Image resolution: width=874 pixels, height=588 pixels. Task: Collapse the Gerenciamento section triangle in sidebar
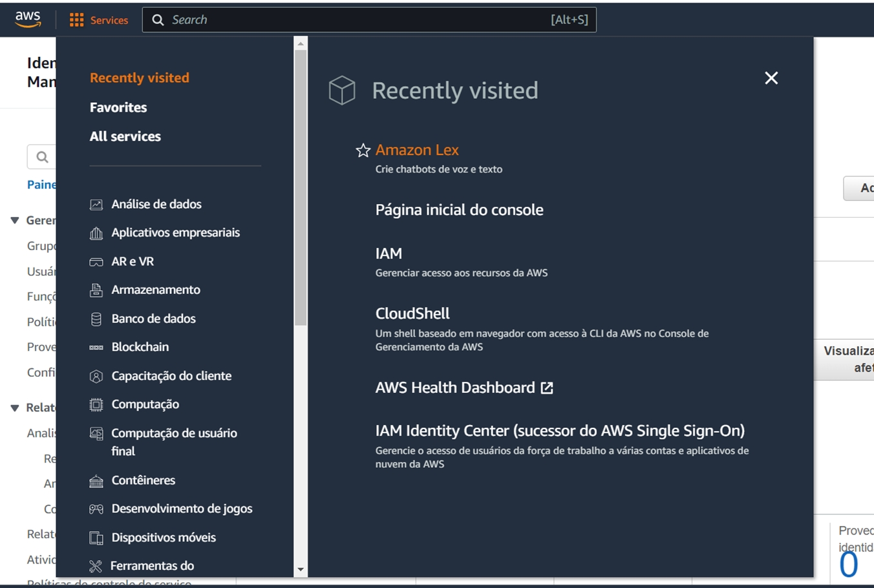pos(15,220)
